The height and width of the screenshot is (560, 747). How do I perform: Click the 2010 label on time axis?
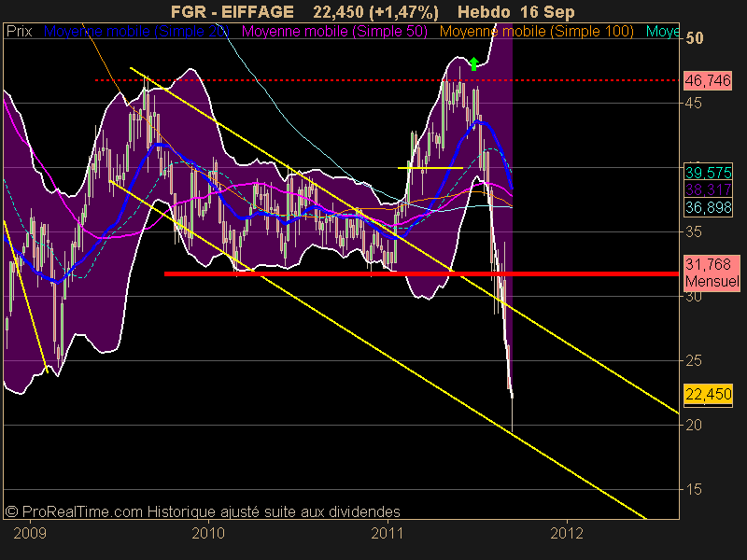tap(208, 533)
